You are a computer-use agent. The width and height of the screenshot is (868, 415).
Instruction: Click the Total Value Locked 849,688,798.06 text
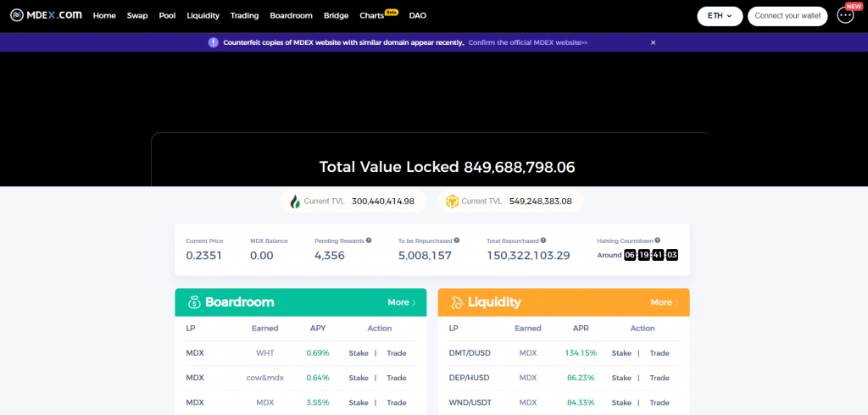point(448,167)
